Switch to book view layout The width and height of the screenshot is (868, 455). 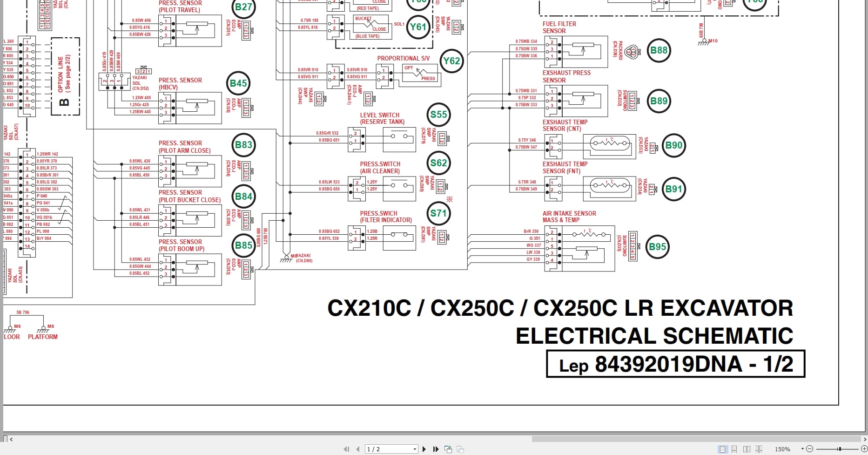[759, 449]
